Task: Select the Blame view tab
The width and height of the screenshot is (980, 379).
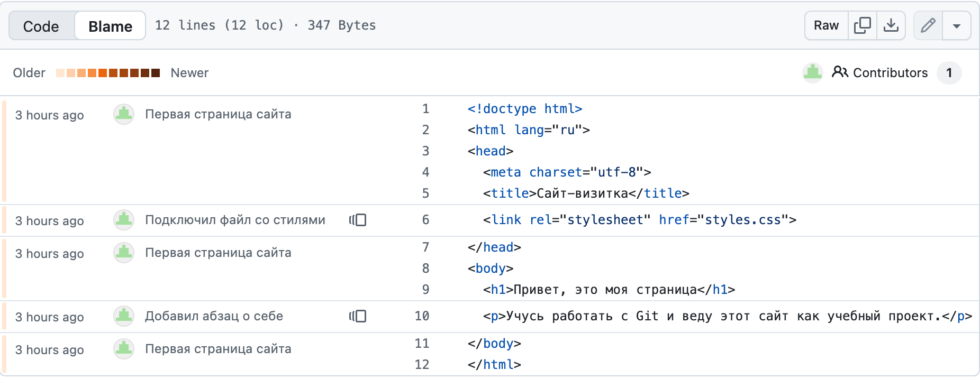Action: pyautogui.click(x=110, y=26)
